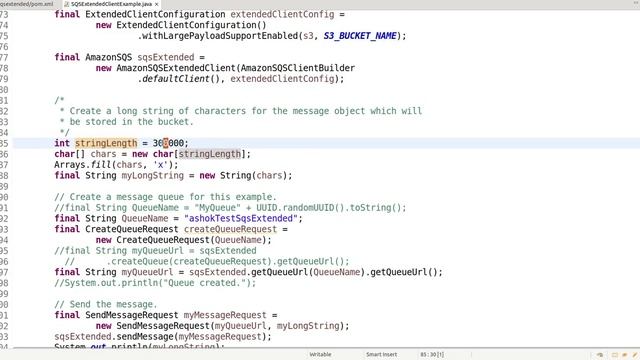Click the commented-out UUID.randomUUID() text
The image size is (640, 360).
[x=301, y=208]
